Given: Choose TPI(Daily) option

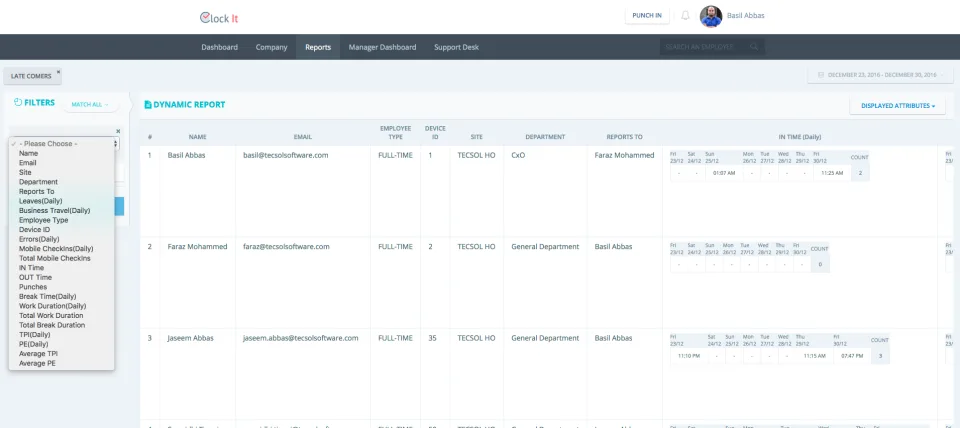Looking at the screenshot, I should click(61, 334).
